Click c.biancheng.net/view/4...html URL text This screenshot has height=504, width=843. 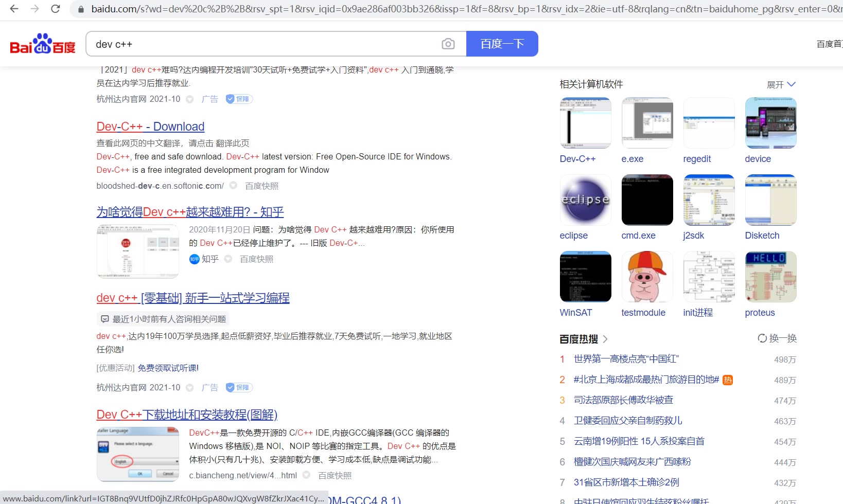[243, 476]
